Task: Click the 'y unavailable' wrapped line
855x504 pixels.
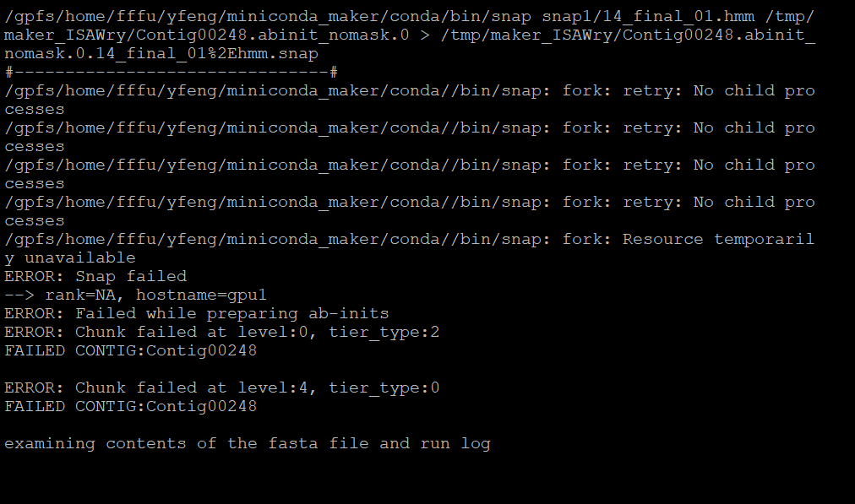Action: click(x=70, y=257)
